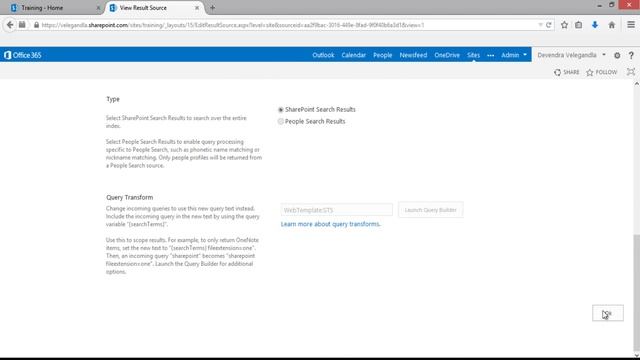This screenshot has width=640, height=360.
Task: Click the Query Transform heading
Action: click(x=129, y=197)
